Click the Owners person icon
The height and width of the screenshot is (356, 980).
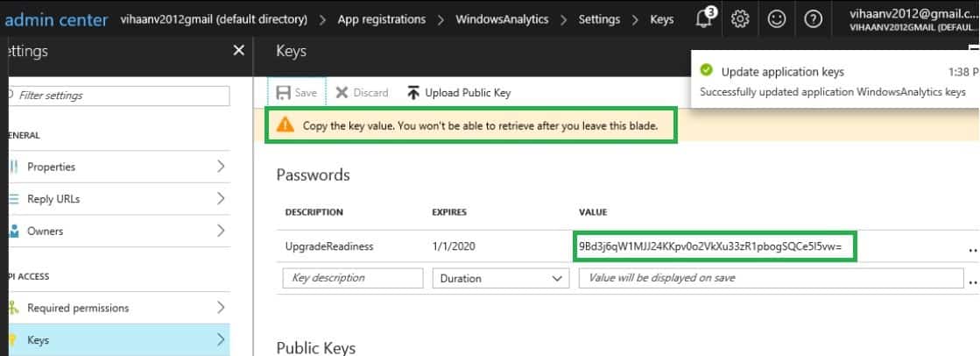[14, 231]
